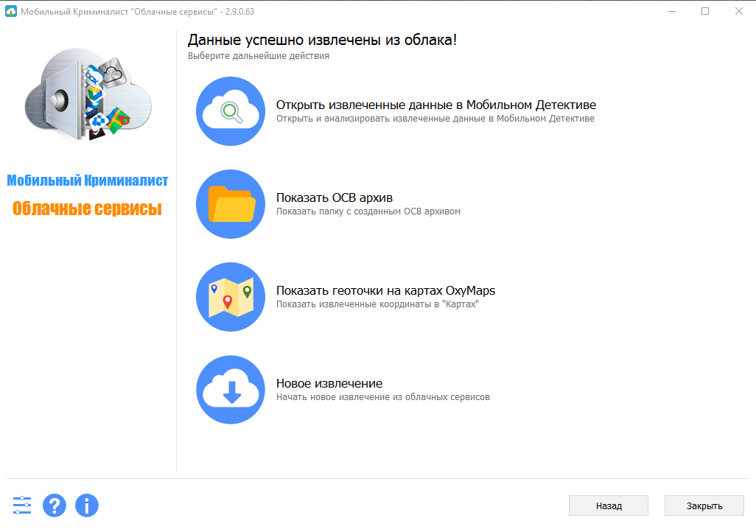Click 'Выберите дальнейшие действия' subtitle
Image resolution: width=756 pixels, height=532 pixels.
point(259,56)
